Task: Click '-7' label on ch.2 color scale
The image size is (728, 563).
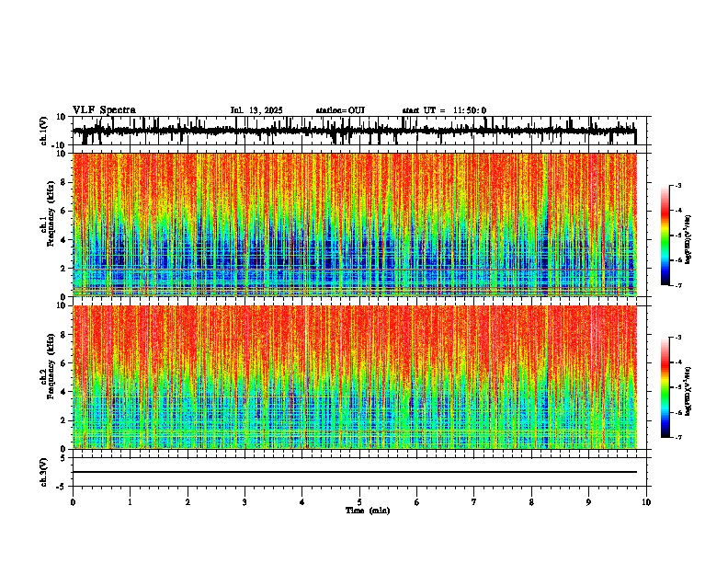Action: [x=678, y=437]
